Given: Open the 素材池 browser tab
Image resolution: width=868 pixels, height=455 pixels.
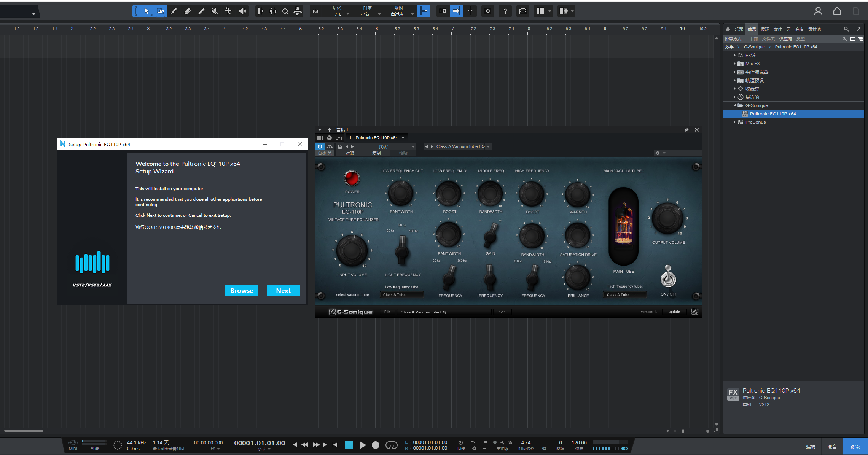Looking at the screenshot, I should (x=814, y=29).
